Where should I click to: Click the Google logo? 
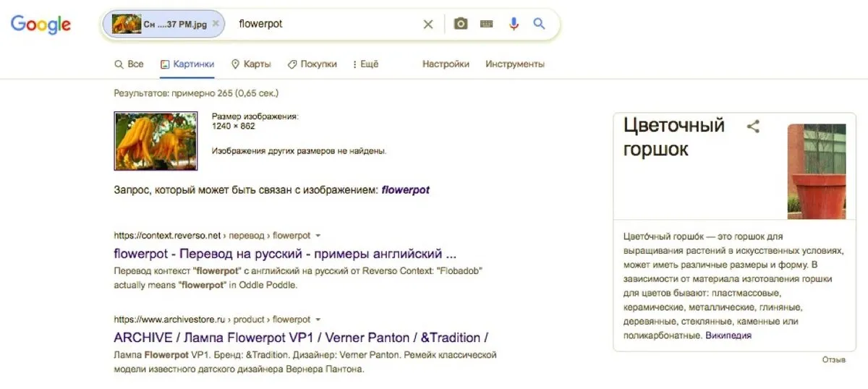click(x=41, y=24)
